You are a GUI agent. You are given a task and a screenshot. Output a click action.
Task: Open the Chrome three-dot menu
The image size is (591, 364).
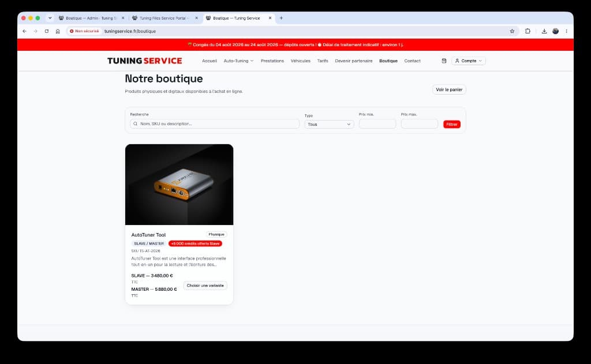pyautogui.click(x=567, y=31)
